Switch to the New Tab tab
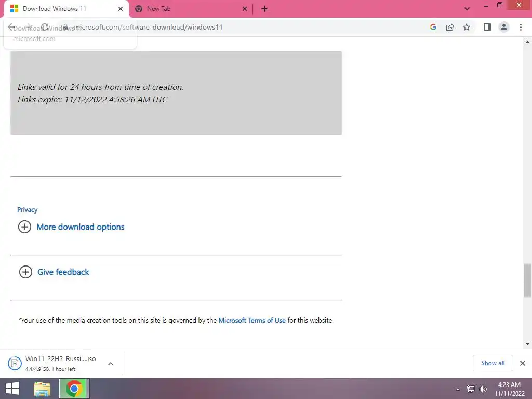The width and height of the screenshot is (532, 399). [x=191, y=9]
